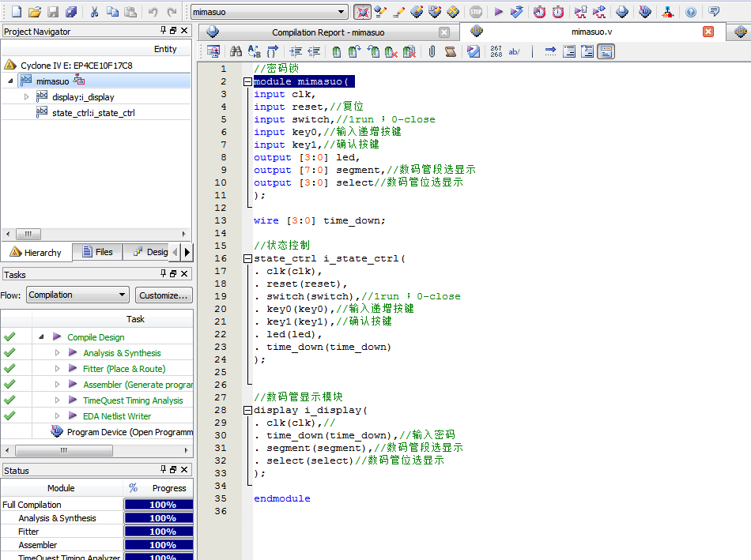Click the Find binoculars icon in editor toolbar
The width and height of the screenshot is (751, 560).
pyautogui.click(x=236, y=51)
